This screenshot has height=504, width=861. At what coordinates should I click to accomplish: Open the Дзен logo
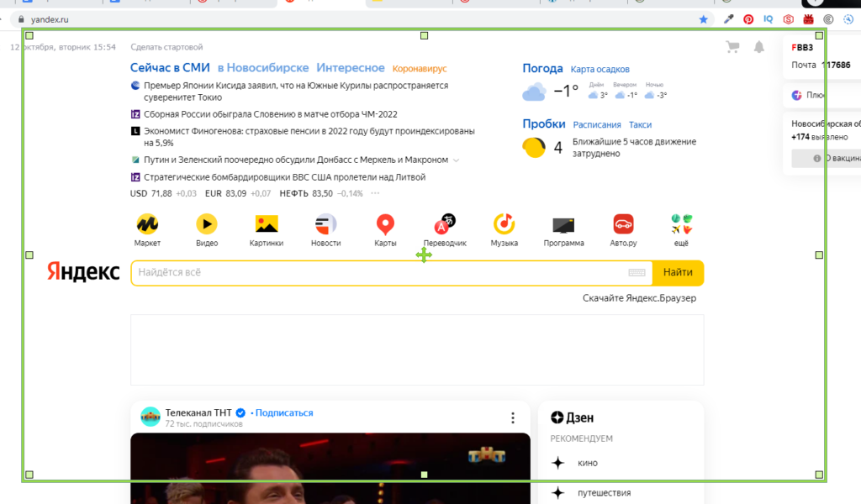(572, 417)
